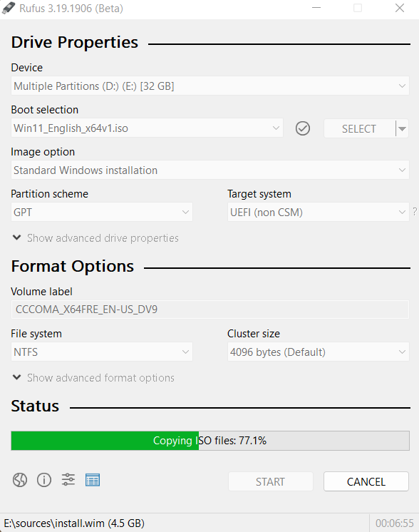The width and height of the screenshot is (419, 532).
Task: Open the File system NTFS dropdown
Action: coord(102,352)
